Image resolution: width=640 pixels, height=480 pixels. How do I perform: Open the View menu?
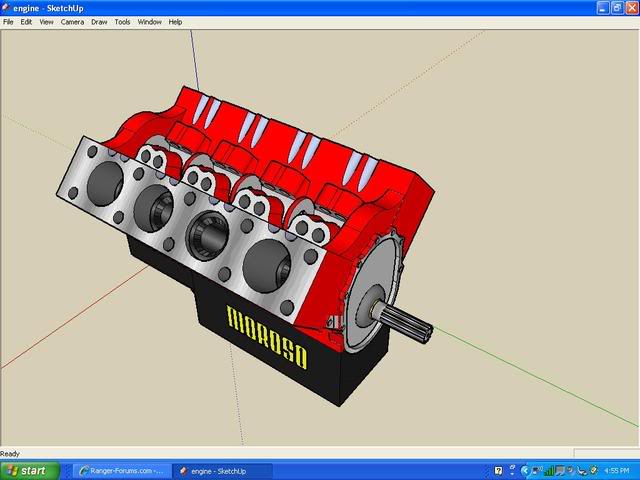pyautogui.click(x=46, y=22)
